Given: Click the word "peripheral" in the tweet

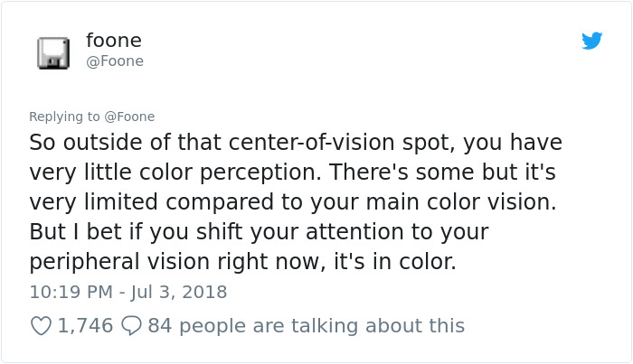Looking at the screenshot, I should coord(85,262).
